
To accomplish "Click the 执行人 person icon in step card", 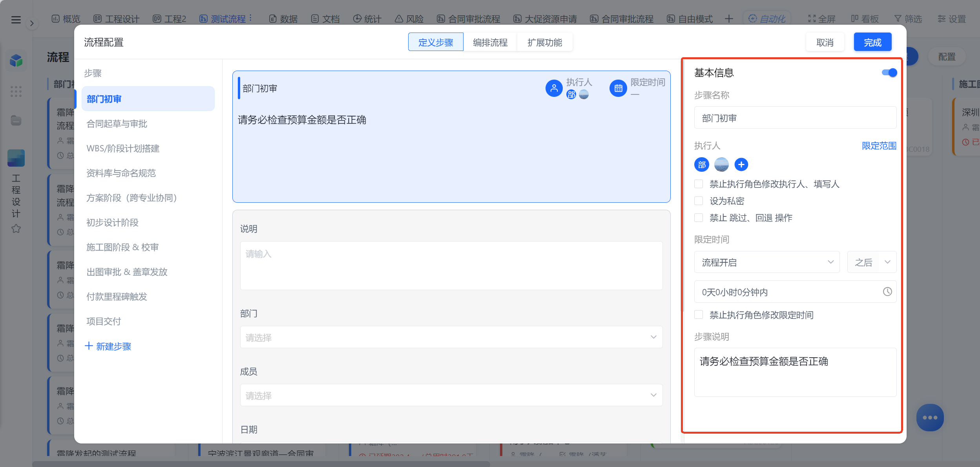I will pyautogui.click(x=554, y=88).
